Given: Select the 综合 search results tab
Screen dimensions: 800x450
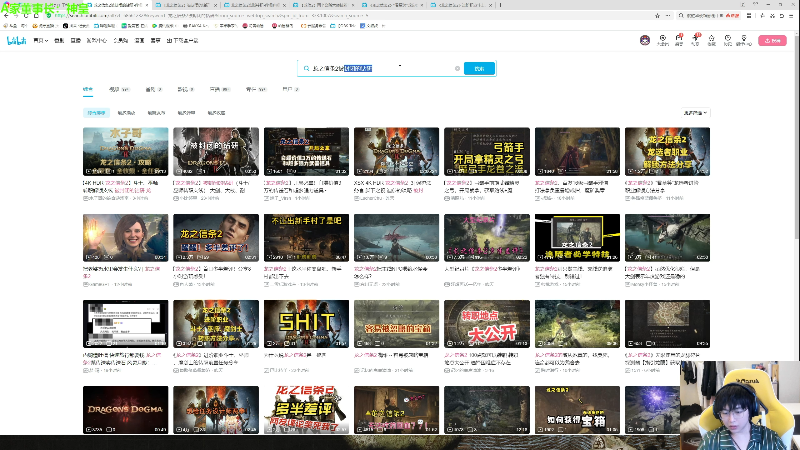Looking at the screenshot, I should tap(88, 89).
